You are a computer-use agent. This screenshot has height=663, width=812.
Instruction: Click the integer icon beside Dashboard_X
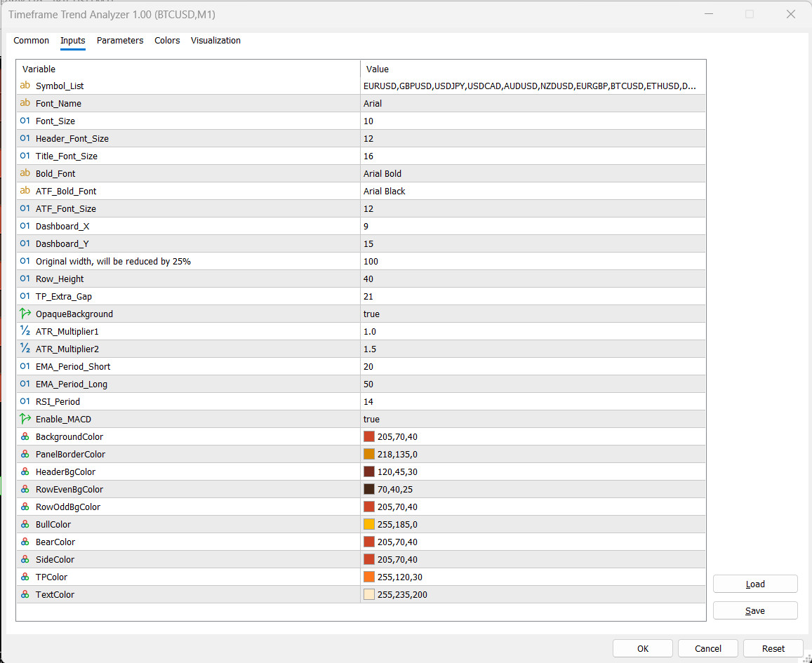click(25, 226)
